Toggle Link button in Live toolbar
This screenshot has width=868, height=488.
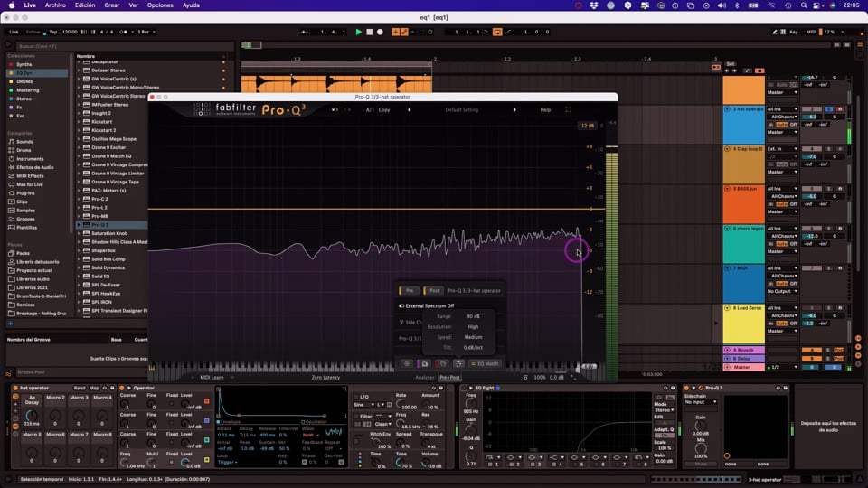pyautogui.click(x=14, y=33)
